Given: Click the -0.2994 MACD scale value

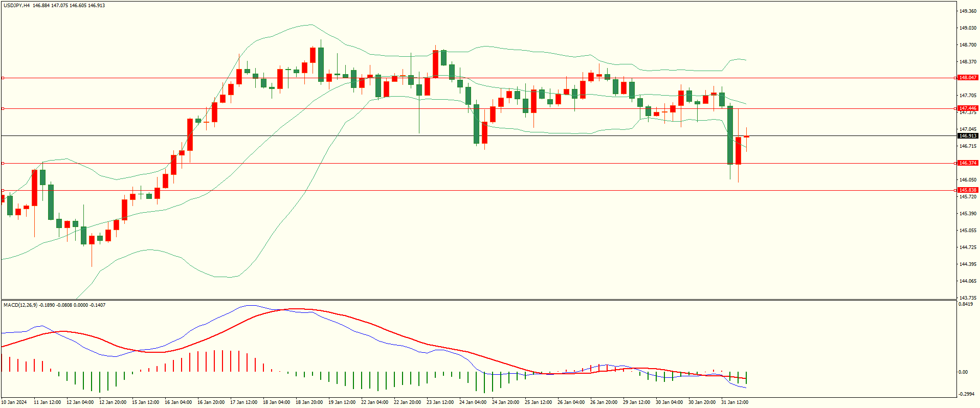Looking at the screenshot, I should [x=966, y=394].
